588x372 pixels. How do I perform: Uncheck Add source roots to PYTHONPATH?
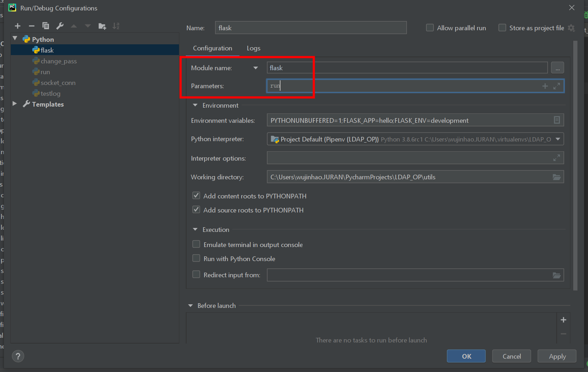(196, 210)
